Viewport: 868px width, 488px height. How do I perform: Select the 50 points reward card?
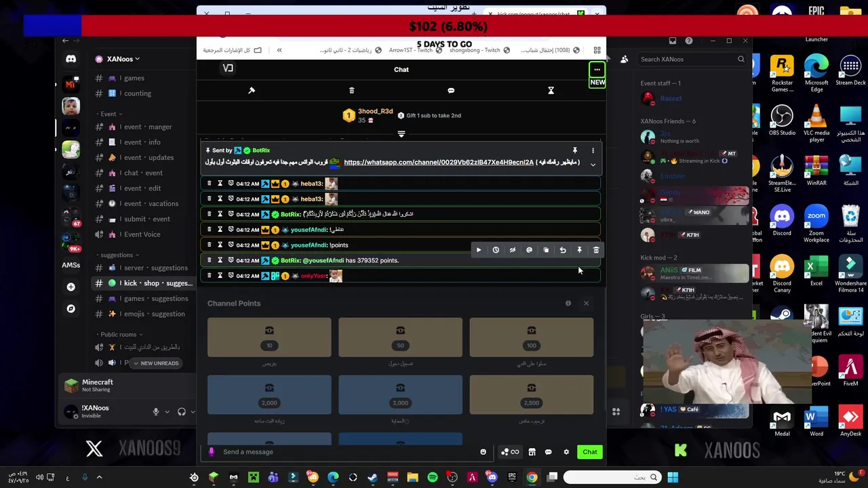pyautogui.click(x=400, y=337)
